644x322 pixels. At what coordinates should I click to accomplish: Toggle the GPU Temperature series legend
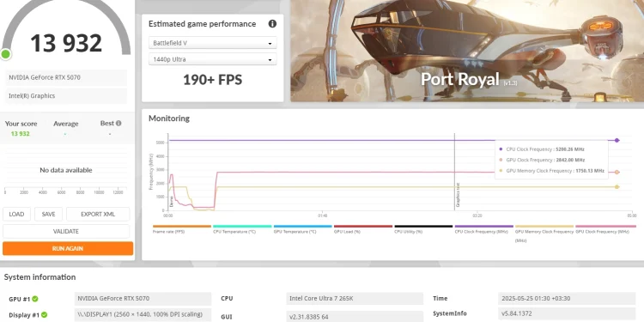tap(303, 228)
